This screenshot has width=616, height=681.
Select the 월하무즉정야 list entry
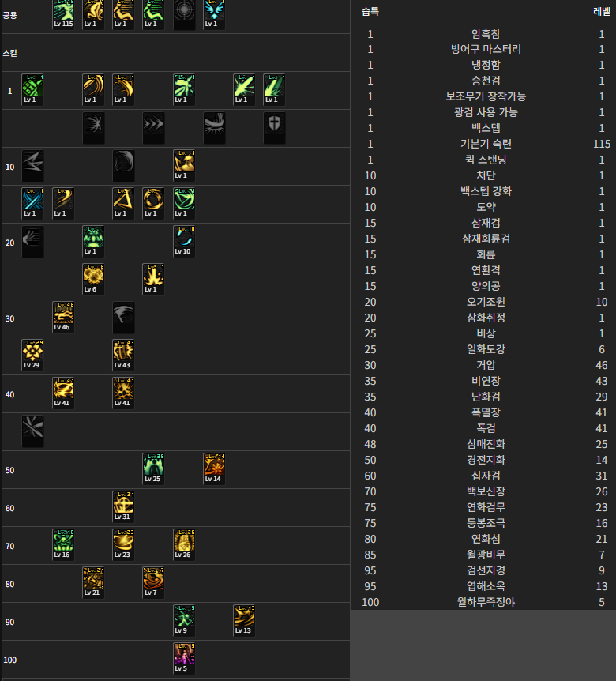click(x=486, y=602)
